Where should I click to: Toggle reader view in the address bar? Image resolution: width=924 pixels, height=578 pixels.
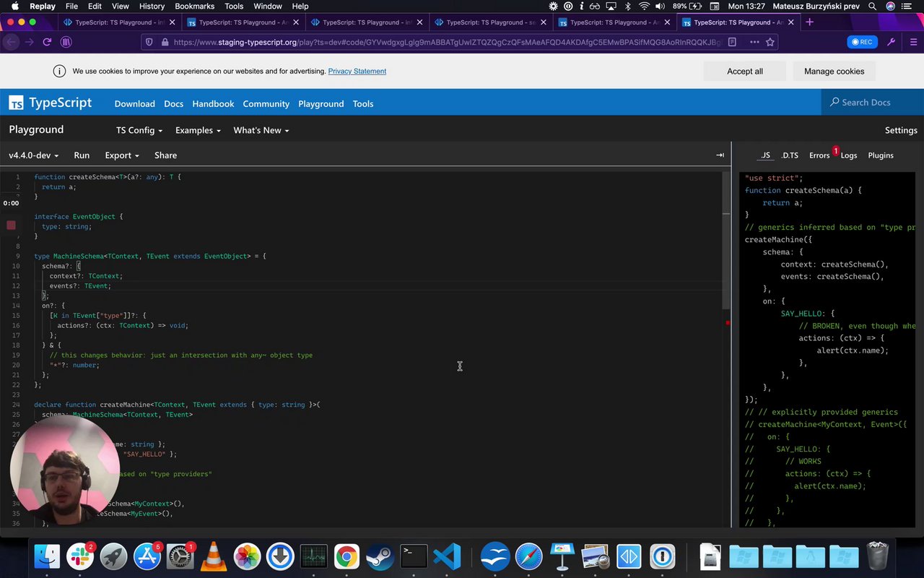point(732,42)
